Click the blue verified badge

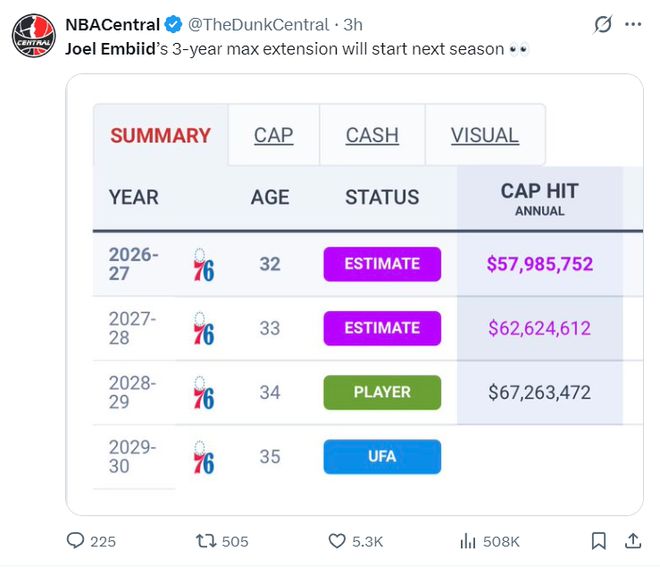pyautogui.click(x=173, y=24)
